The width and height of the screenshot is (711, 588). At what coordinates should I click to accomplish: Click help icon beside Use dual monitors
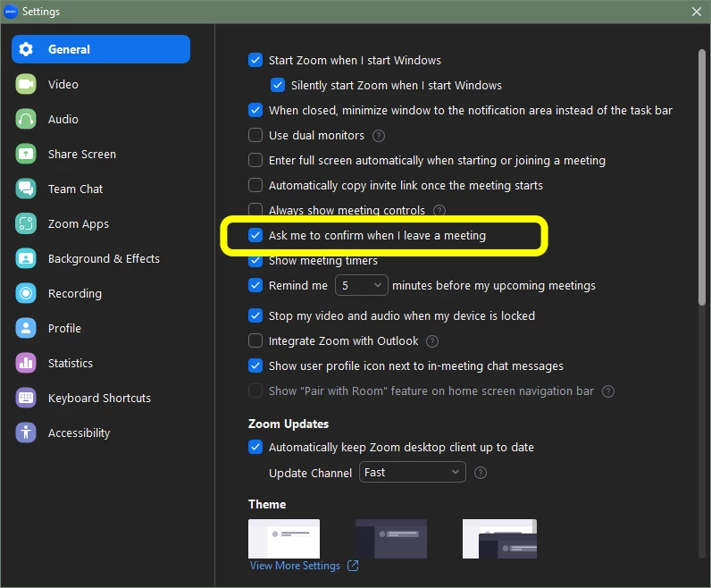point(379,136)
